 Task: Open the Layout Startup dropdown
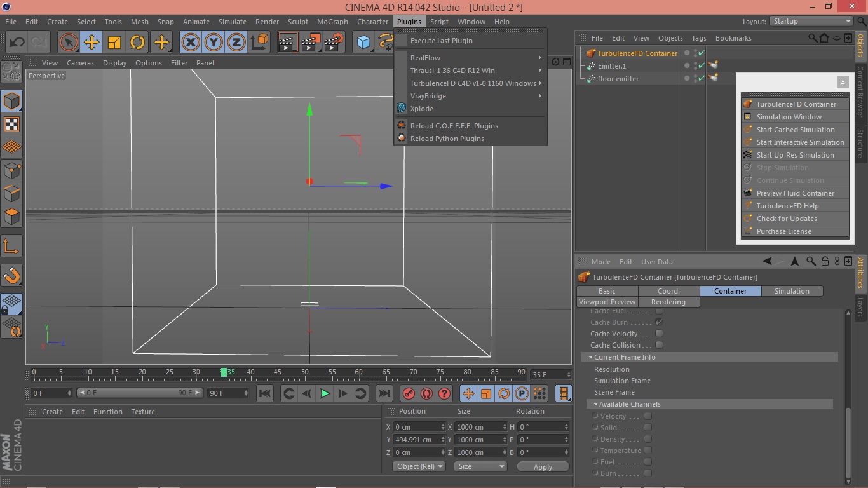811,21
